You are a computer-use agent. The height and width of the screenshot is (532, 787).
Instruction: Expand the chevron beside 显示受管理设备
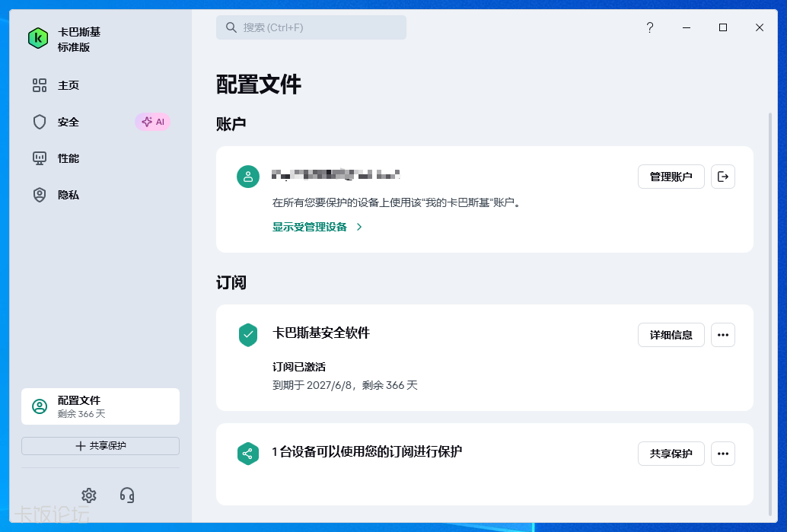(359, 228)
